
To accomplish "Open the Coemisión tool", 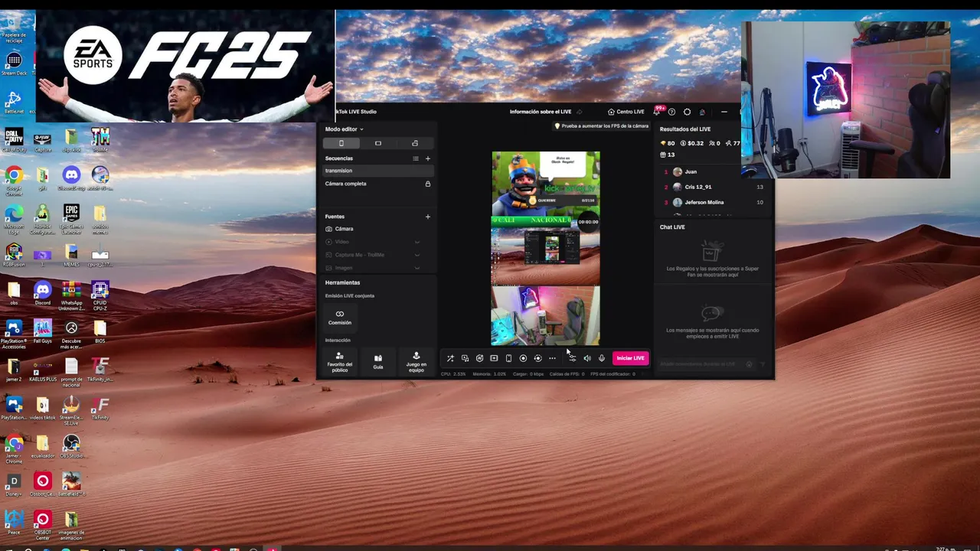I will pyautogui.click(x=340, y=317).
